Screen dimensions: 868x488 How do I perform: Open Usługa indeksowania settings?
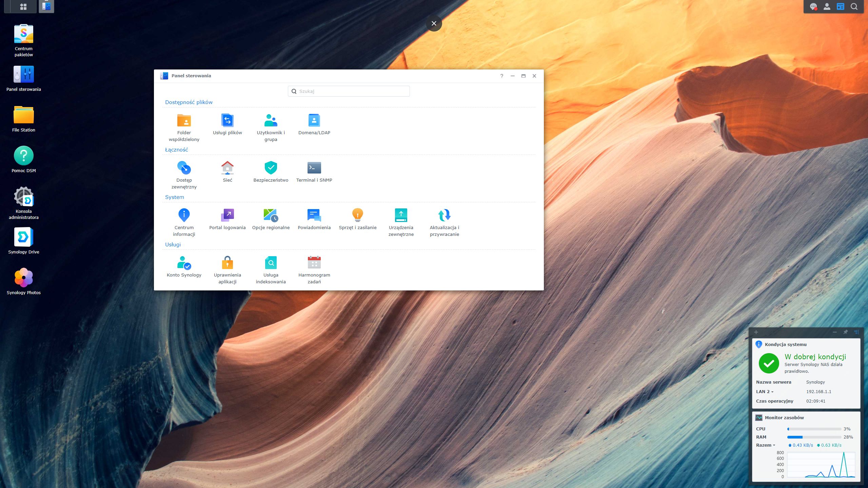271,270
